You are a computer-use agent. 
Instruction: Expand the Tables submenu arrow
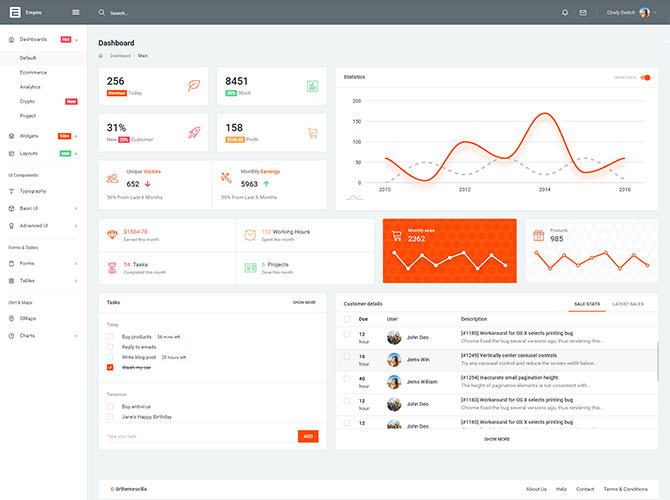pos(76,281)
